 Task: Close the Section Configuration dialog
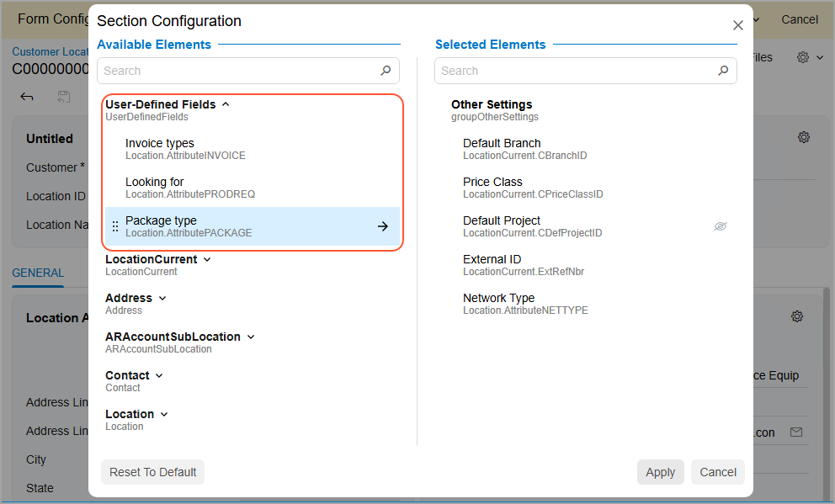point(738,26)
